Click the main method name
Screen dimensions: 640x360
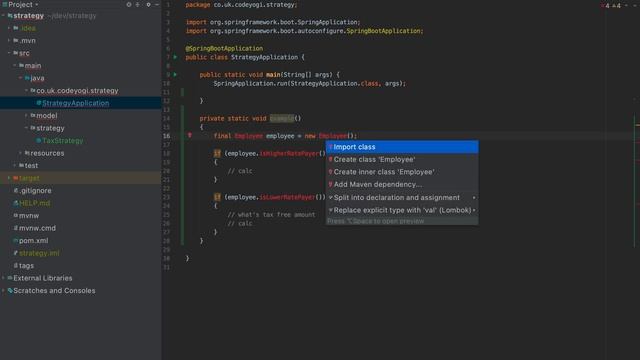(273, 75)
